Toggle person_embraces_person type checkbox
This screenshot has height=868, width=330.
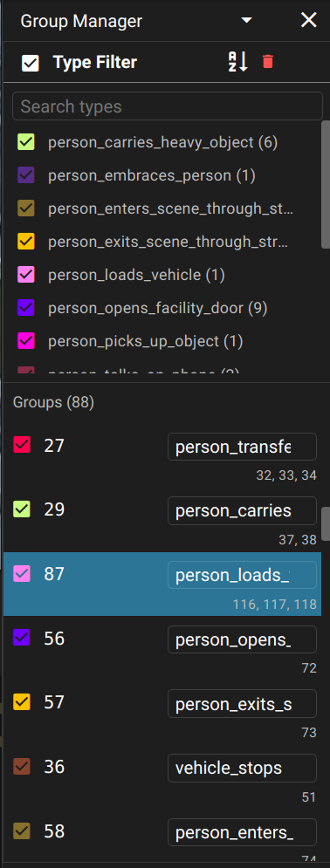[x=26, y=175]
